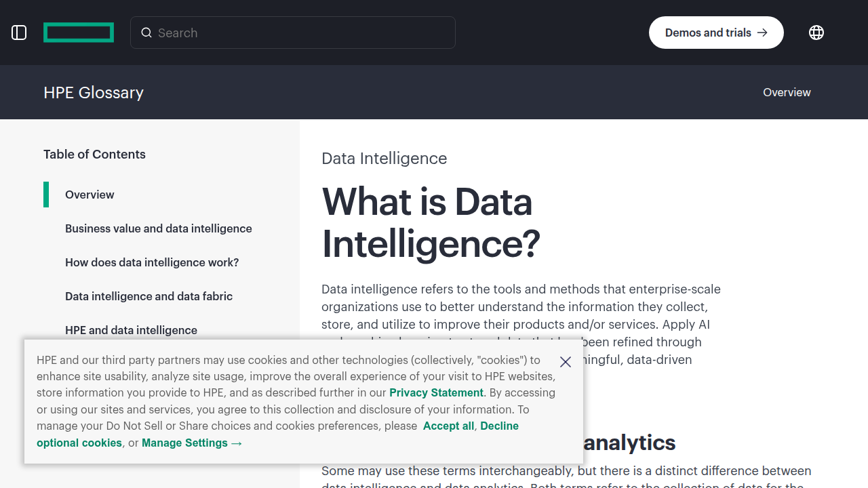Close the cookie banner with X

(566, 362)
